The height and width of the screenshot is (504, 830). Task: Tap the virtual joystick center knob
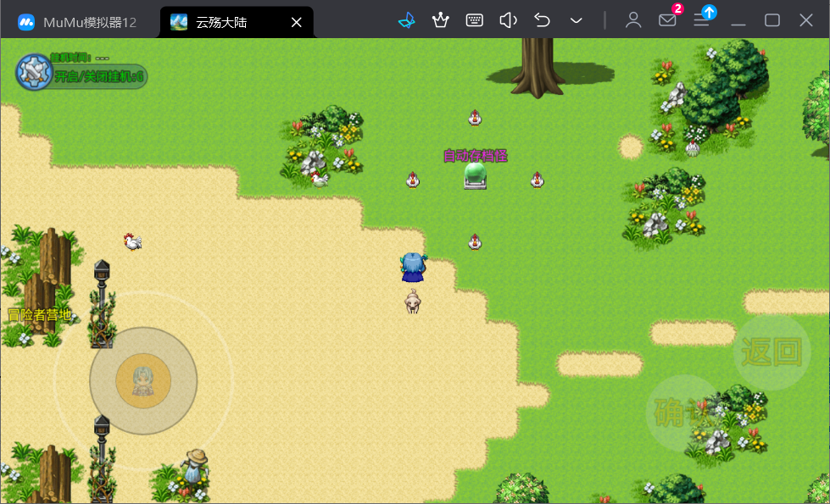point(143,381)
